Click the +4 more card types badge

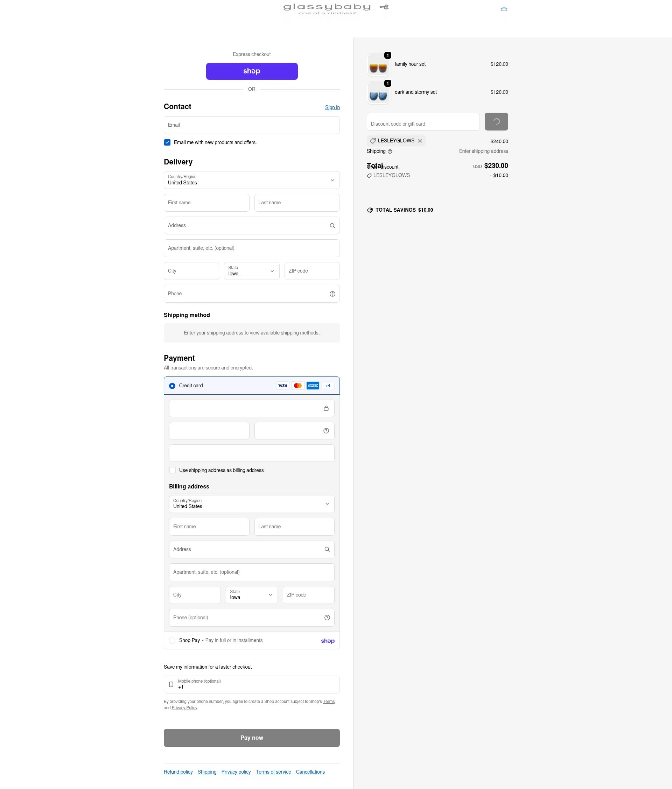point(328,386)
